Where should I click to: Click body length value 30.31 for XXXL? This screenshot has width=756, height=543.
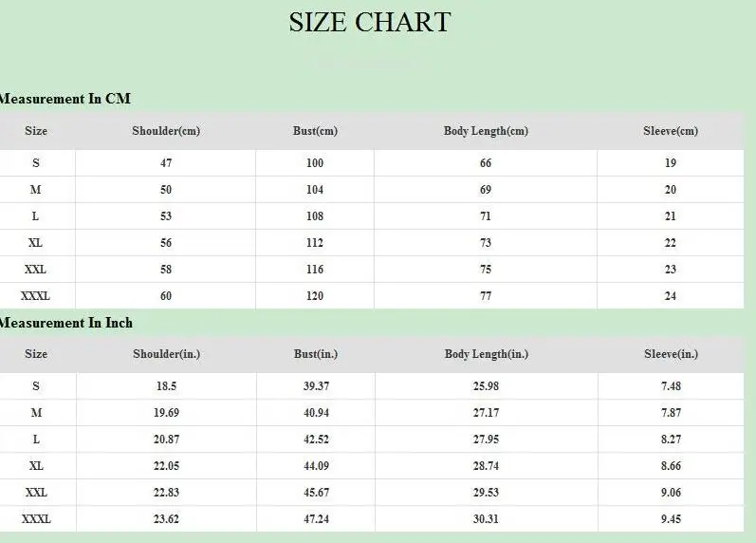coord(486,519)
